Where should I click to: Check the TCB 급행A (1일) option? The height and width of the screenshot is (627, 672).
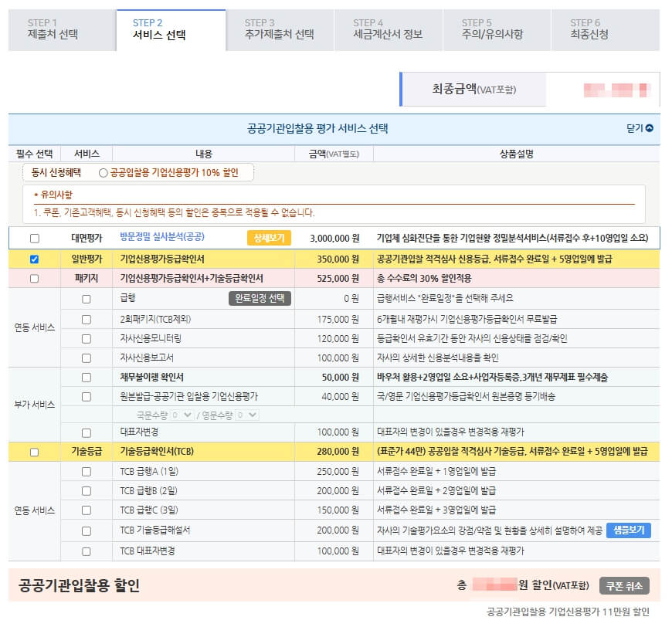pyautogui.click(x=85, y=473)
